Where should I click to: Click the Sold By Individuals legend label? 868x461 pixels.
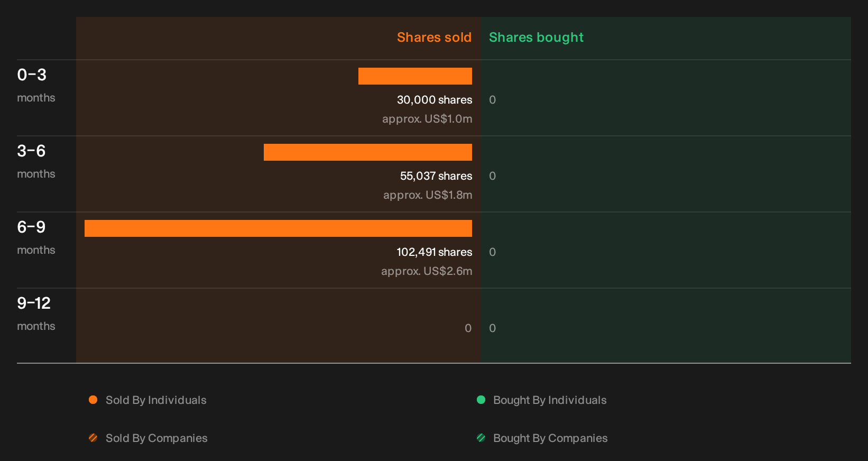click(x=156, y=400)
